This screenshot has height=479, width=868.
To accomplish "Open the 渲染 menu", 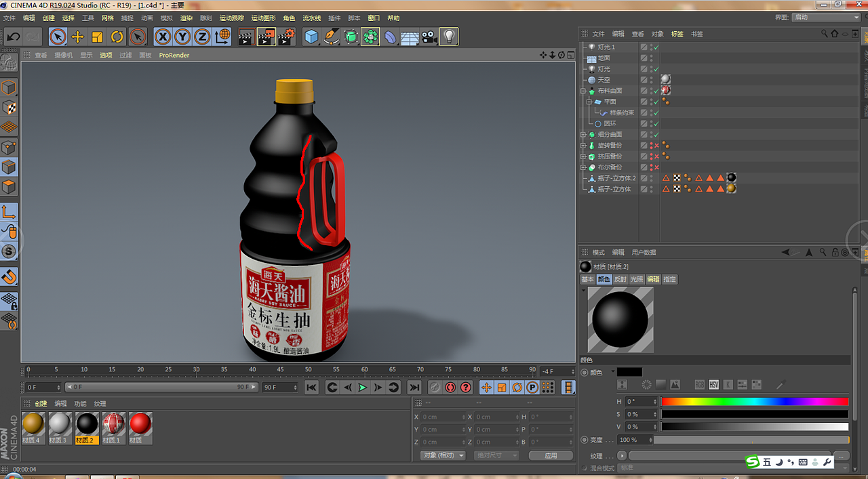I will (186, 18).
